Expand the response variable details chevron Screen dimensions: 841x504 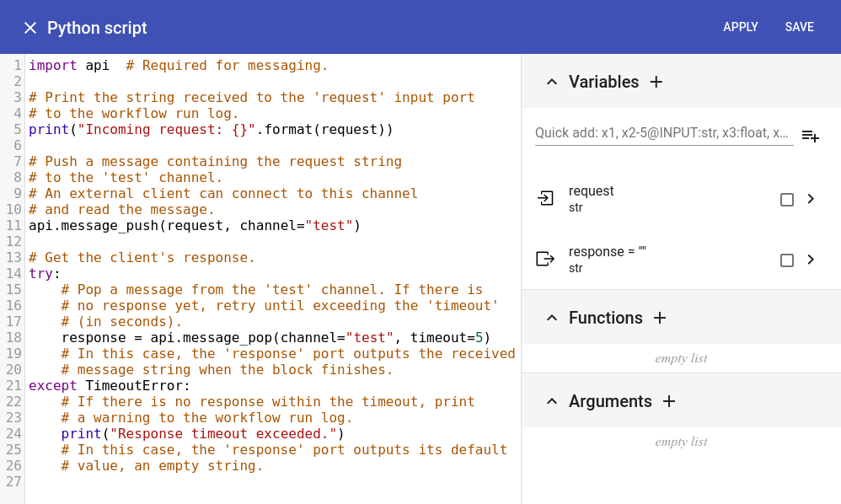tap(811, 260)
